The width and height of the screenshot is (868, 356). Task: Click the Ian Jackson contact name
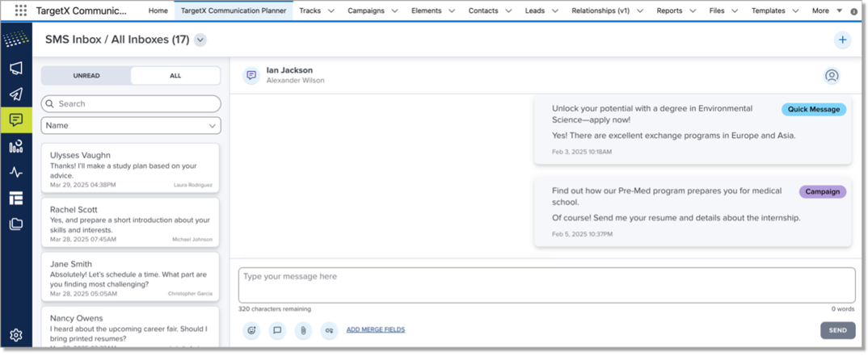289,70
